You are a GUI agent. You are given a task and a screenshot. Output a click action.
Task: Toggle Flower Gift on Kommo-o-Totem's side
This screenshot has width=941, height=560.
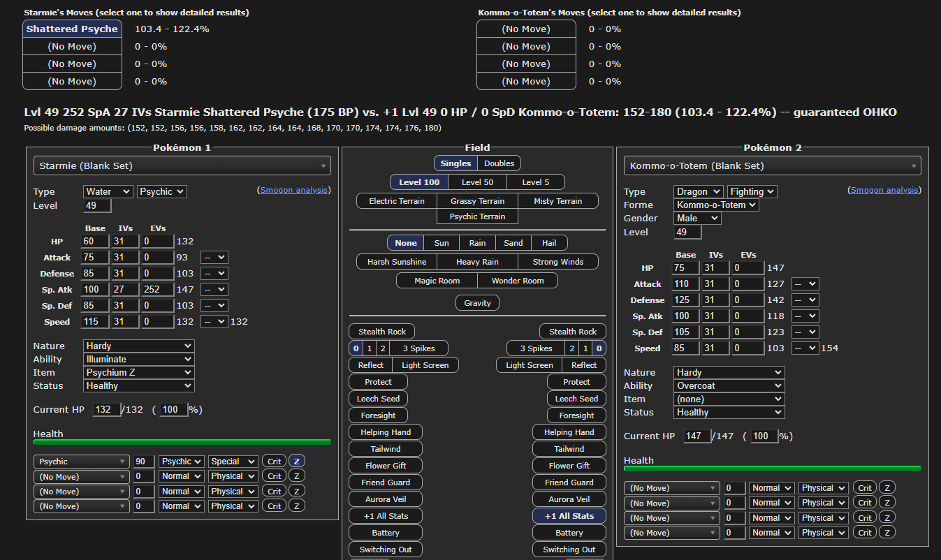pyautogui.click(x=569, y=466)
